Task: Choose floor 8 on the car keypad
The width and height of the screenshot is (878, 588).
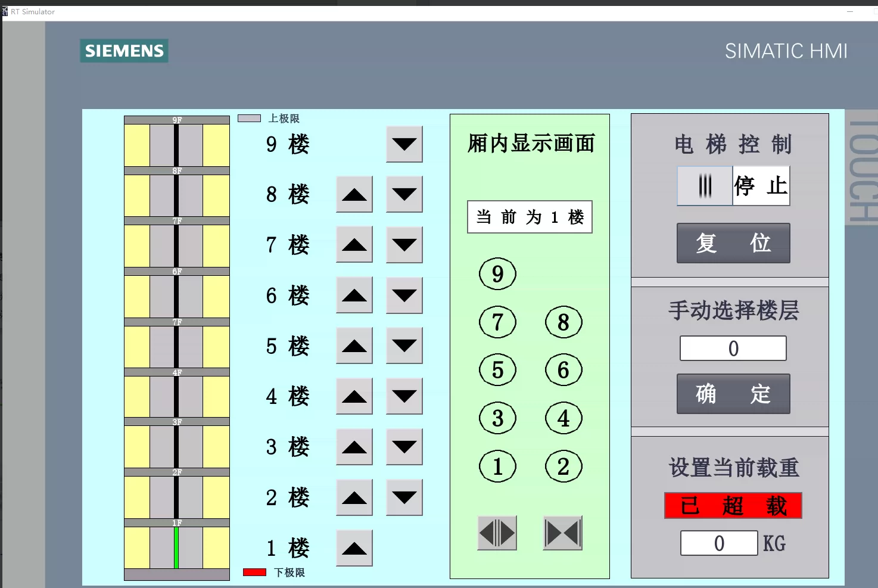Action: 563,322
